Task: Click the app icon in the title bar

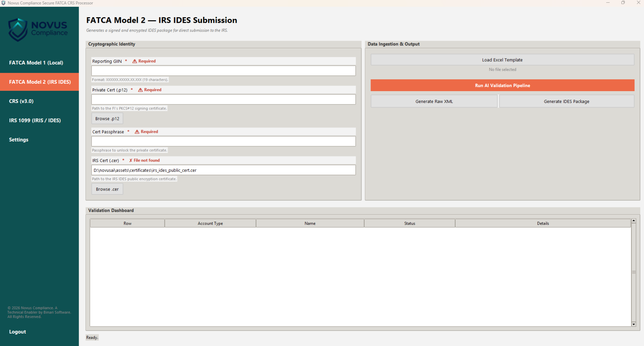Action: [3, 3]
